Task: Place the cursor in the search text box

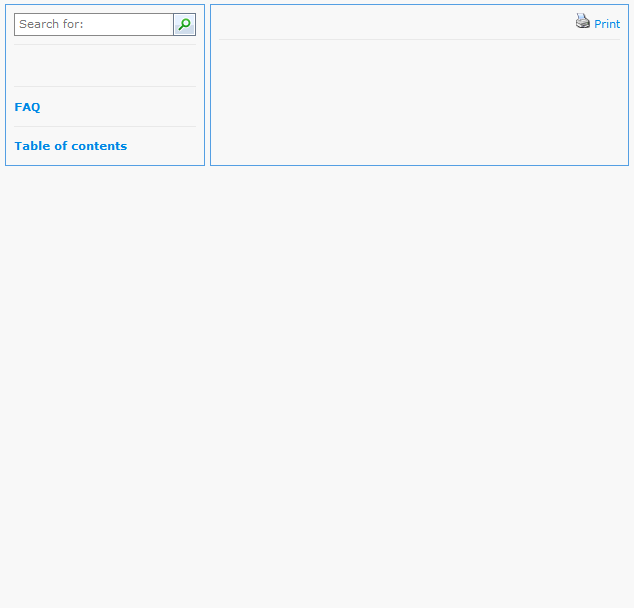Action: point(94,25)
